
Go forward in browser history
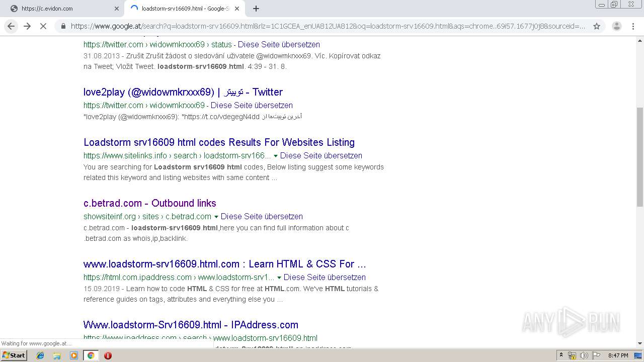pos(27,26)
